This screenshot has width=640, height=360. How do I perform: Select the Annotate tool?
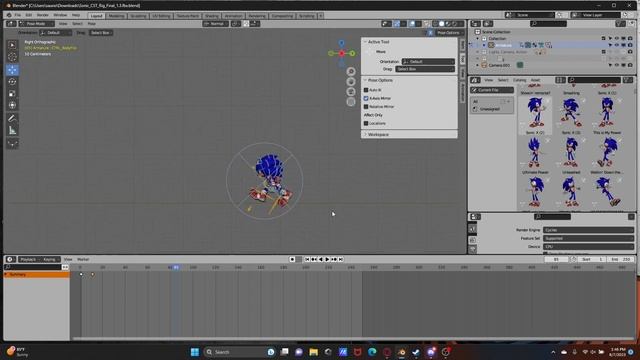click(x=12, y=118)
